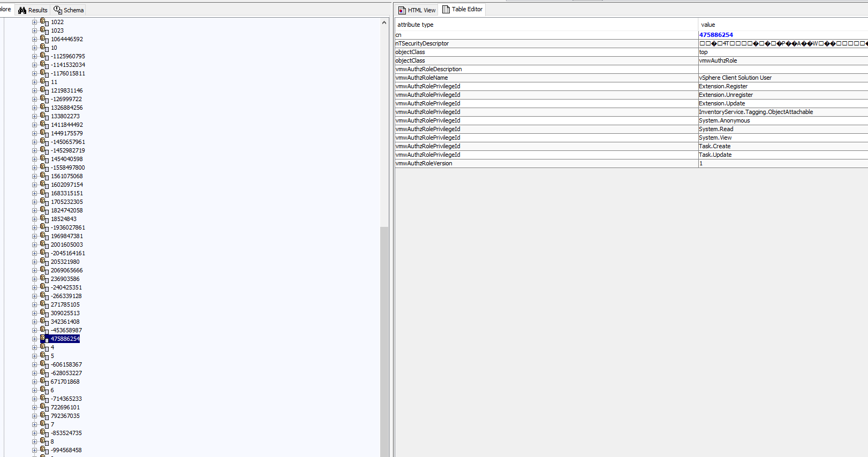Click the entry icon for node 309025513
868x457 pixels.
44,313
